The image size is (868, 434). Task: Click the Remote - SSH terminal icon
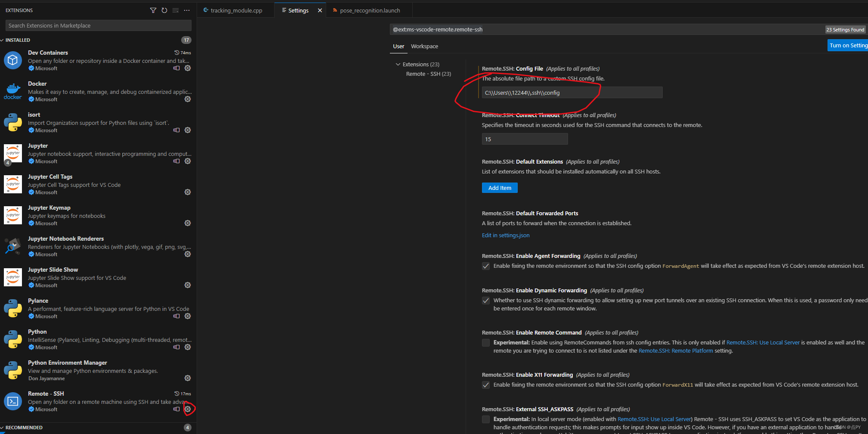[x=13, y=401]
